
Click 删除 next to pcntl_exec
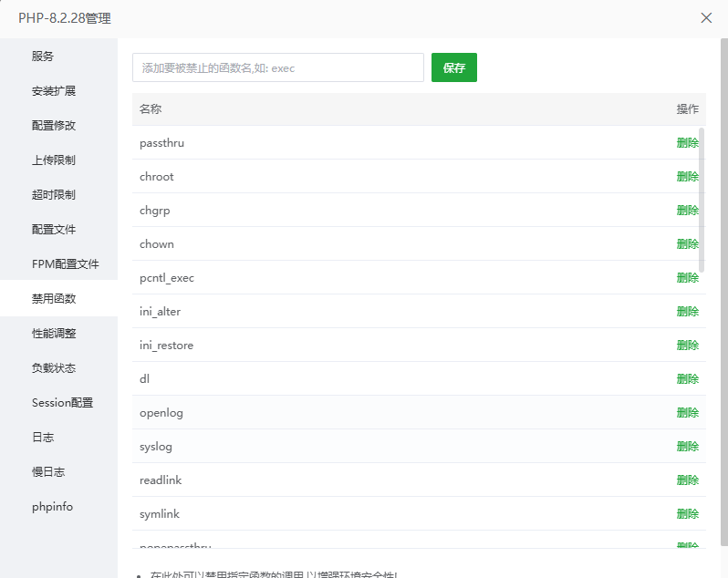pos(687,278)
